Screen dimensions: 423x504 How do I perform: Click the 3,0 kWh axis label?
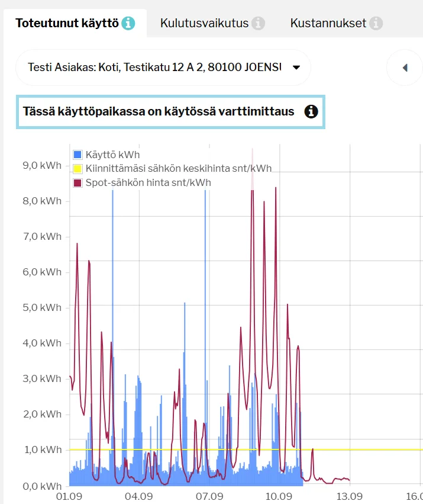[x=42, y=378]
